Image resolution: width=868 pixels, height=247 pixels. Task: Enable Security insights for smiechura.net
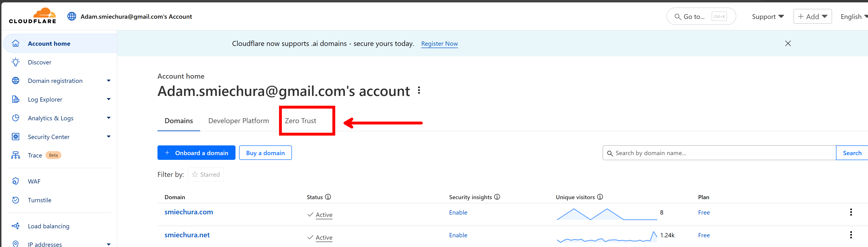(458, 235)
